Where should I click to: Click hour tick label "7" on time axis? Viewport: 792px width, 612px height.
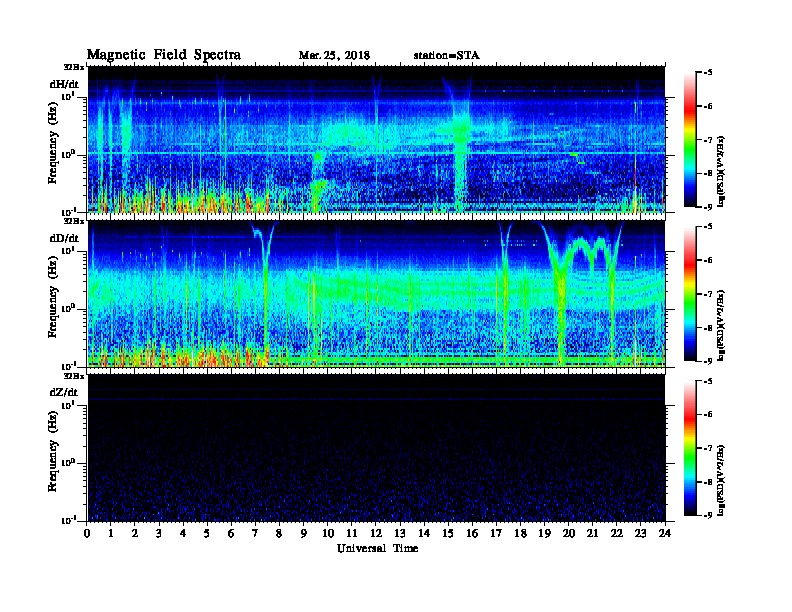[255, 533]
